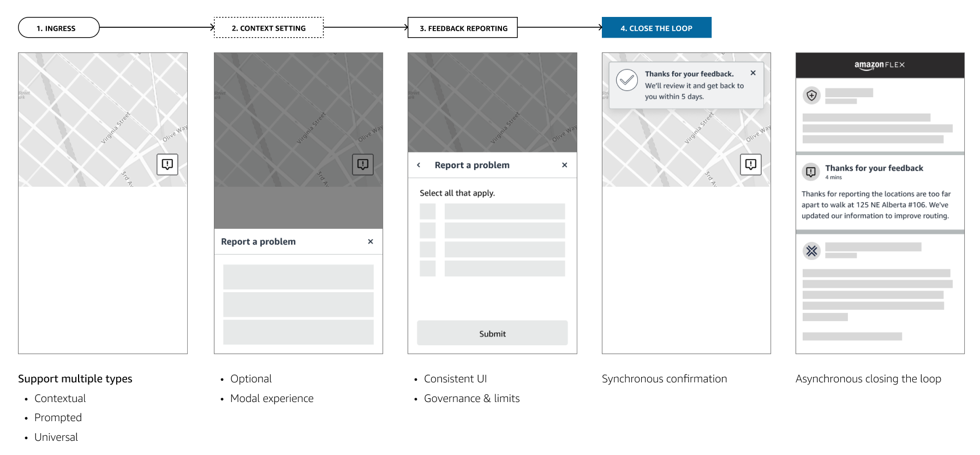Select the 2. CONTEXT SETTING step

(269, 27)
